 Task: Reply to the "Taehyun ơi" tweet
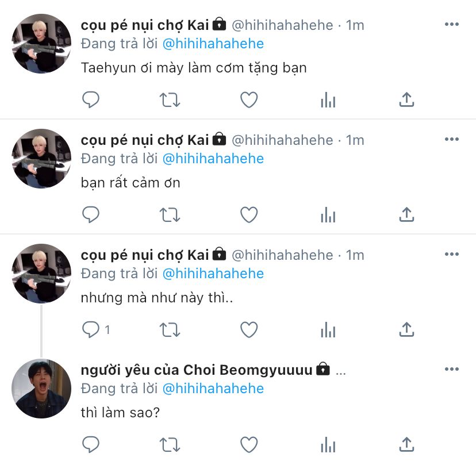click(x=91, y=99)
